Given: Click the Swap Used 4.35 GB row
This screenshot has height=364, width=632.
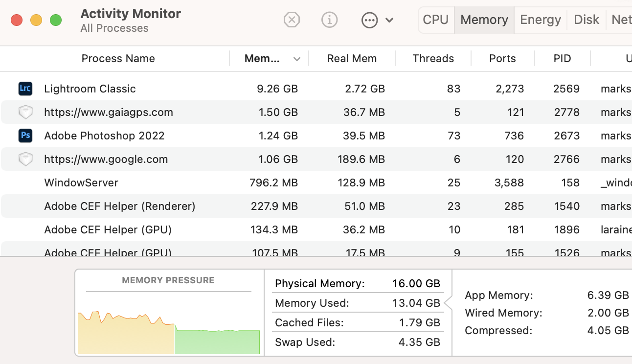Looking at the screenshot, I should [x=358, y=342].
